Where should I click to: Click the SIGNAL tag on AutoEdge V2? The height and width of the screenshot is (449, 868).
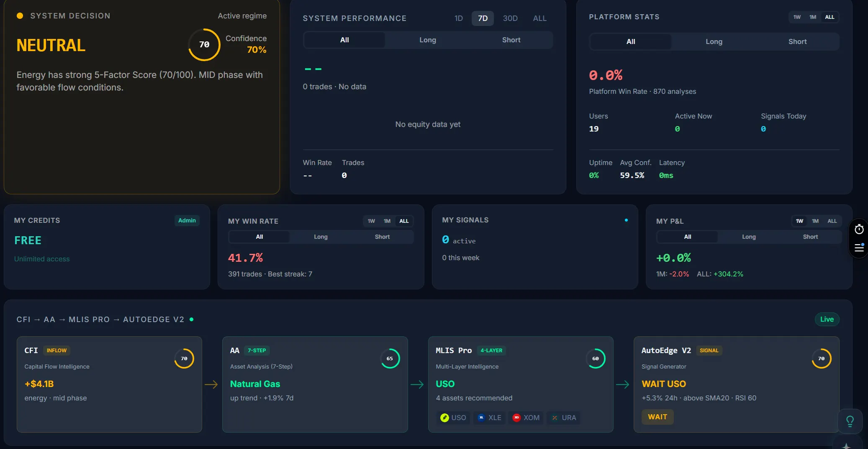[x=709, y=351]
